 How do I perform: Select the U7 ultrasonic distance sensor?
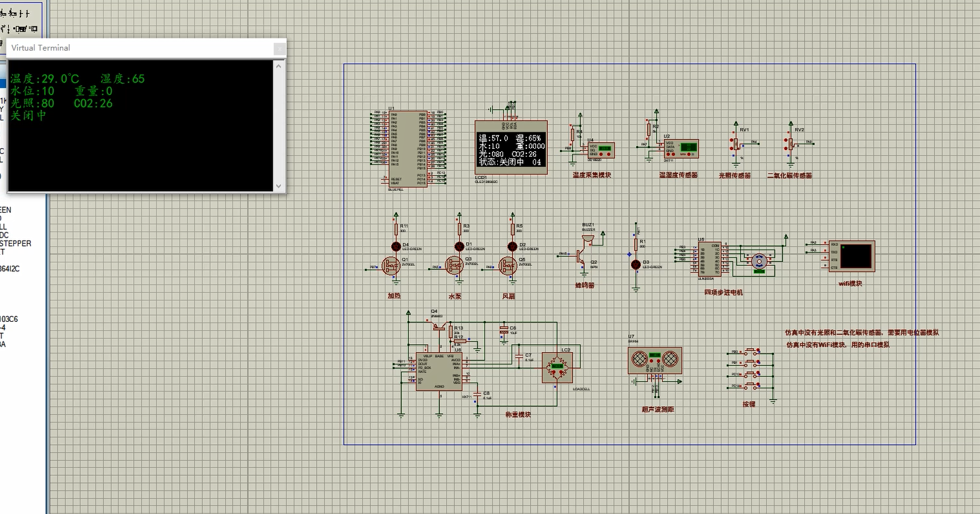point(655,361)
